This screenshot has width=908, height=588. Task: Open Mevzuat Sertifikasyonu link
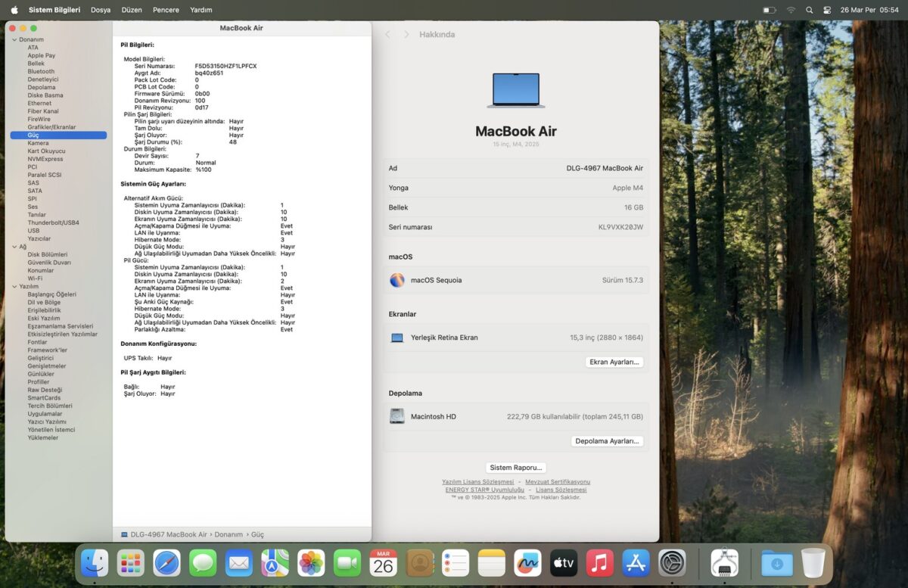pyautogui.click(x=558, y=482)
